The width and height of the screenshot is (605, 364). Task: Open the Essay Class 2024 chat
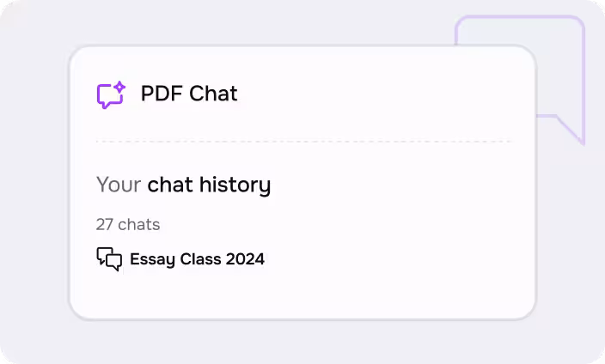tap(197, 258)
